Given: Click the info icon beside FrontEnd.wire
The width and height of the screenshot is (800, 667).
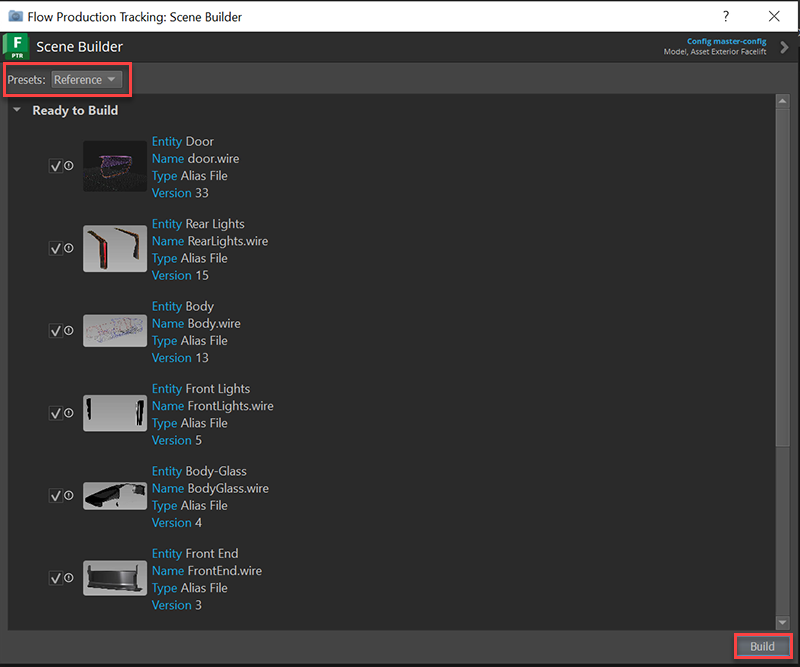Looking at the screenshot, I should (x=69, y=578).
